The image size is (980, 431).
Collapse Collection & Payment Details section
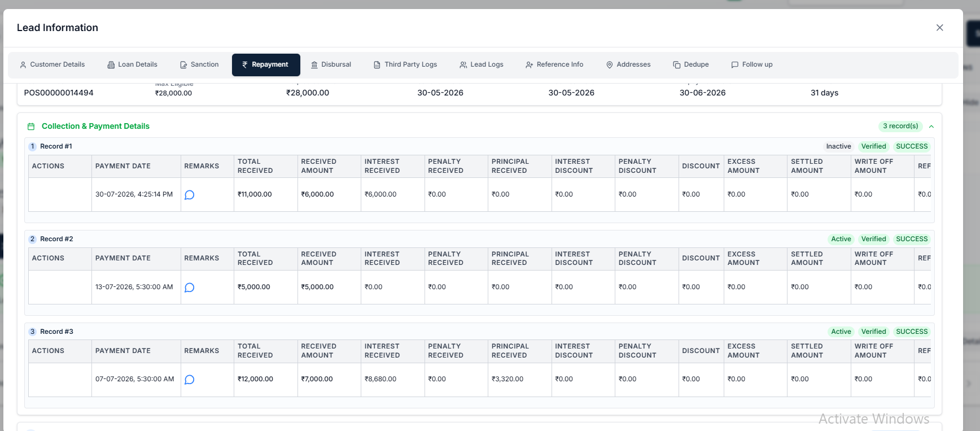tap(931, 127)
